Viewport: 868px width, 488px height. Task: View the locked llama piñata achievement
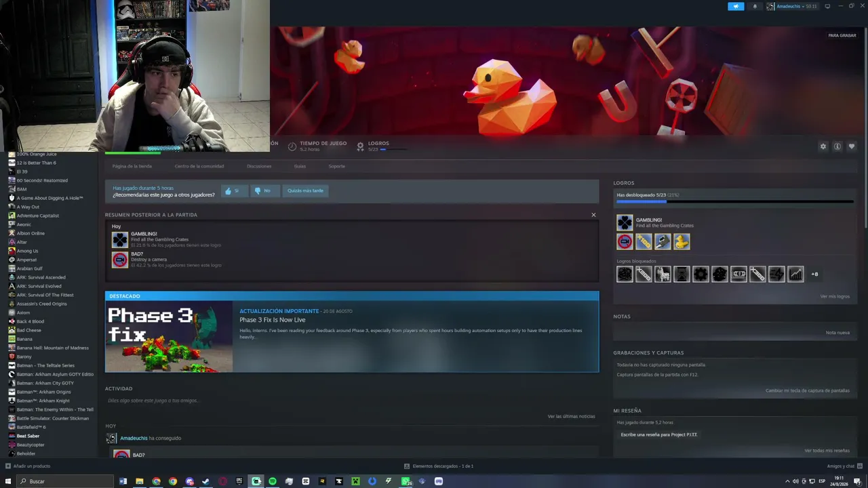[x=663, y=274]
